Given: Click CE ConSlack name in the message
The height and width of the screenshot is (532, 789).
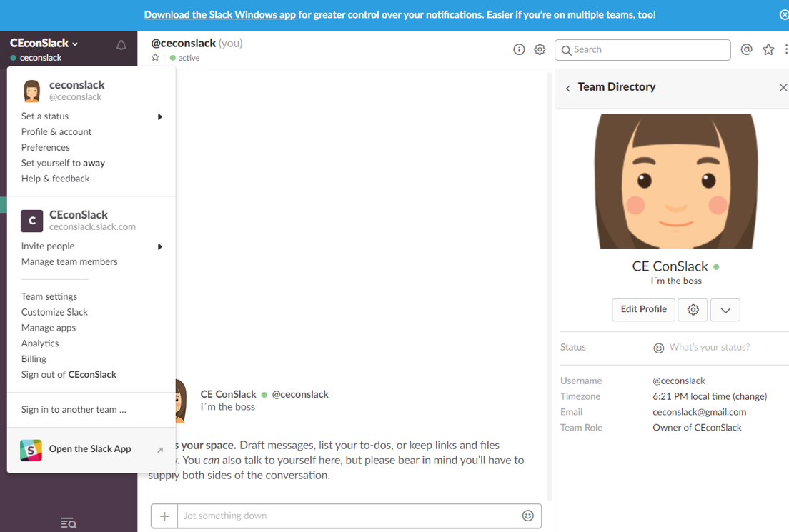Looking at the screenshot, I should pos(229,395).
